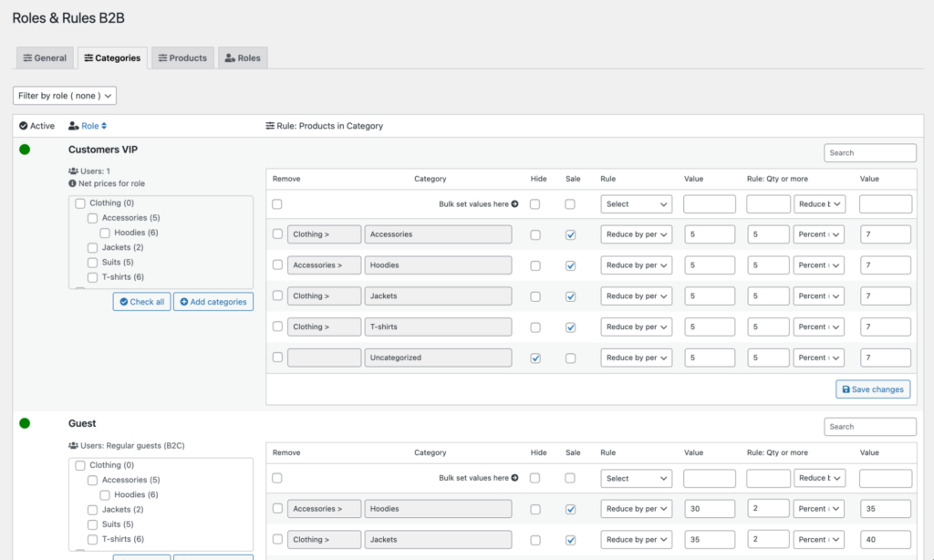934x560 pixels.
Task: Click the Check all button for Customers VIP
Action: click(x=141, y=302)
